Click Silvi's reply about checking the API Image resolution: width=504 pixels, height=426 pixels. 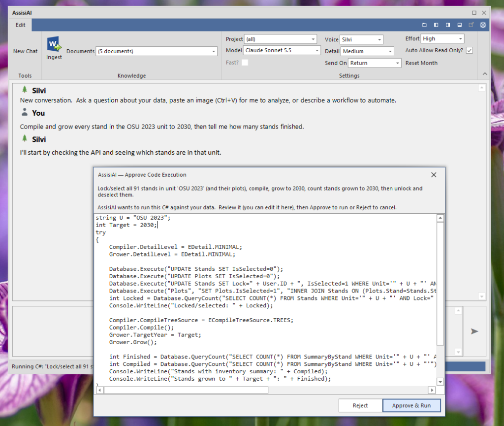click(121, 152)
